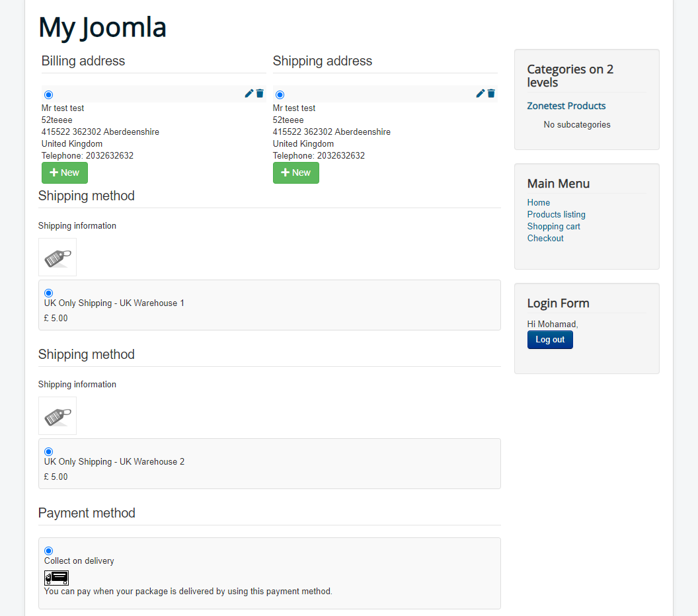Choose UK Warehouse 2 shipping radio button

tap(49, 451)
